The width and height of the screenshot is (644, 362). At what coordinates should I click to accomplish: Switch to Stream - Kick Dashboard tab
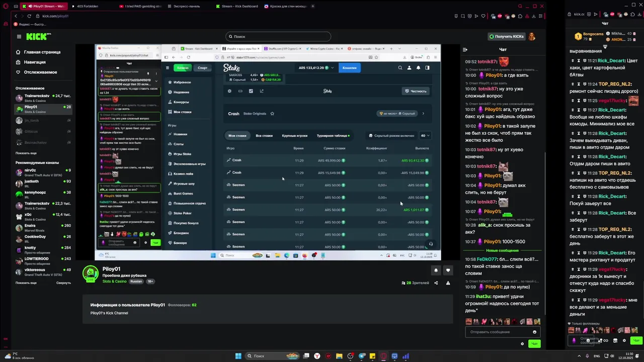tap(236, 6)
